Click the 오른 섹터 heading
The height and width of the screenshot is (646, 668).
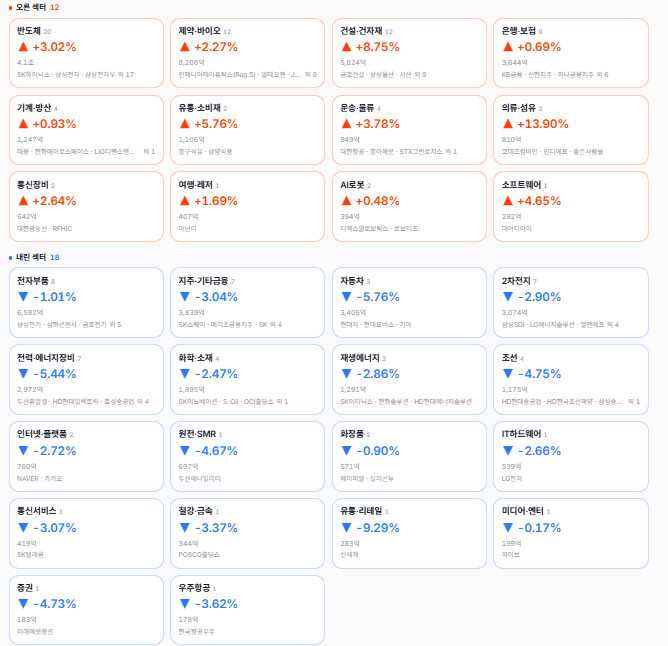tap(31, 7)
